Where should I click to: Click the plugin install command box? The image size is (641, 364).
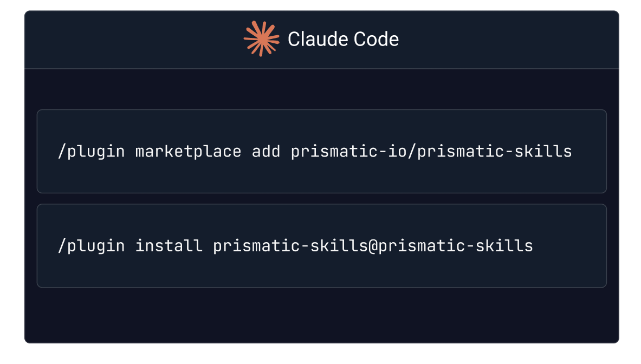pyautogui.click(x=322, y=246)
